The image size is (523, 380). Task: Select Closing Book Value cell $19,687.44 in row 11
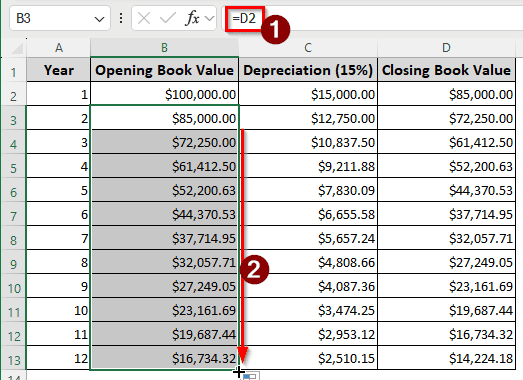coord(446,310)
